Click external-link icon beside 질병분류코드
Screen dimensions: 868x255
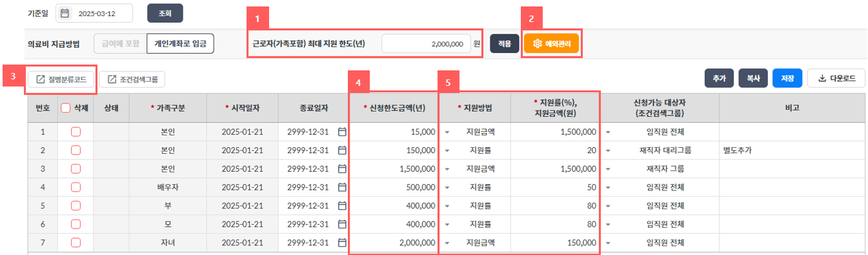(x=41, y=79)
